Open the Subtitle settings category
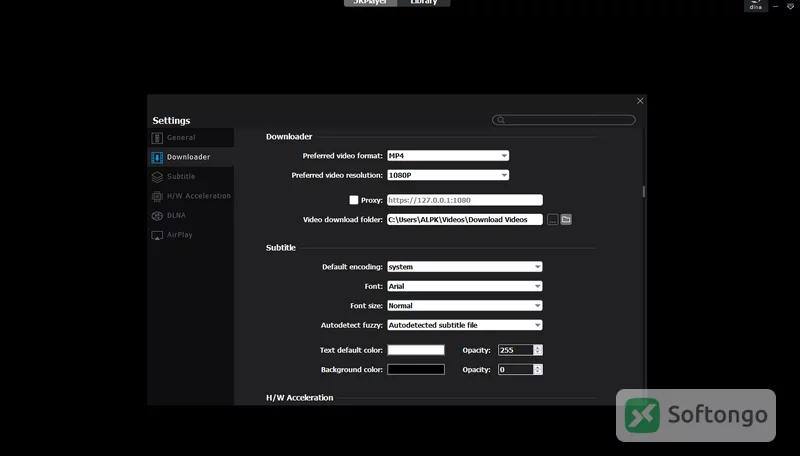The width and height of the screenshot is (800, 456). (191, 176)
